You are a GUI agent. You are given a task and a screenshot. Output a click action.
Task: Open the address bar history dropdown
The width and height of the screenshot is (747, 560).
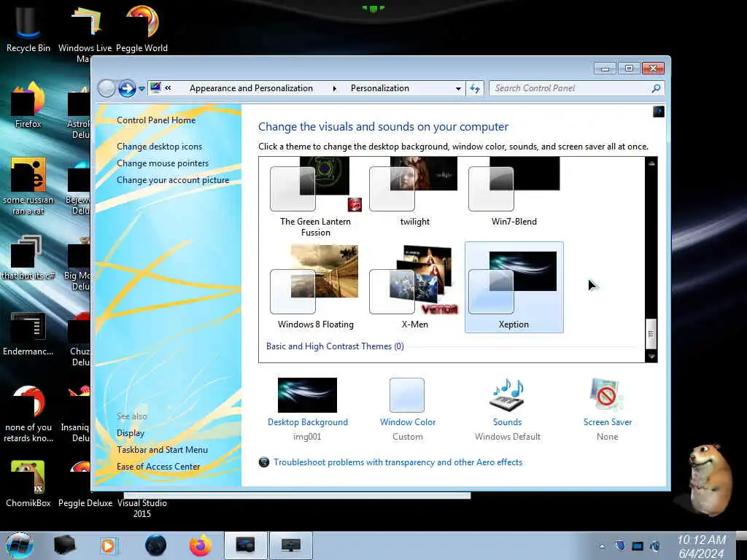[458, 88]
